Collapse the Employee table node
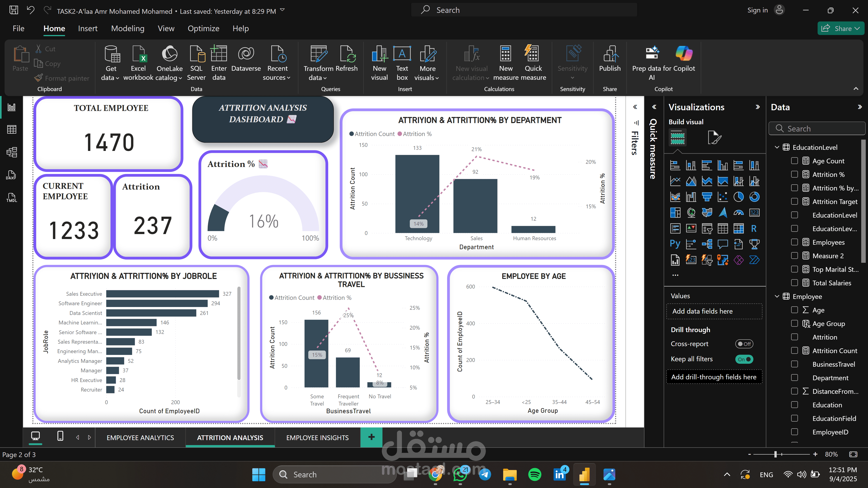 pos(777,296)
